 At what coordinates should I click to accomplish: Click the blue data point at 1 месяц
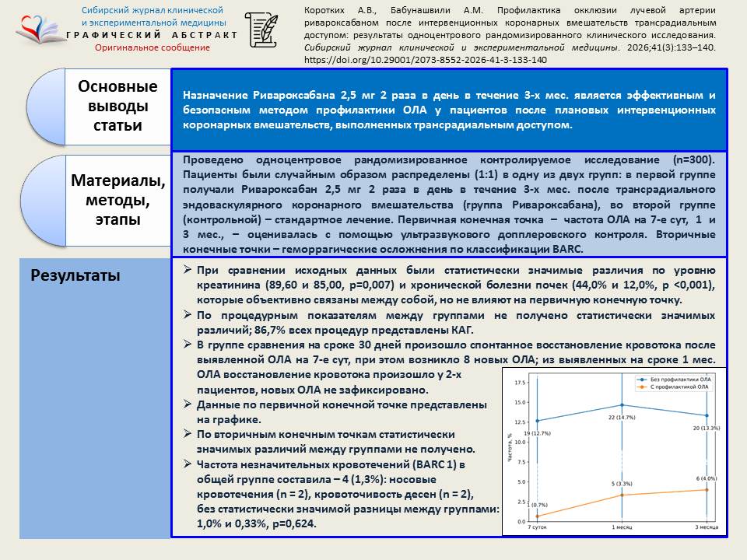(622, 405)
